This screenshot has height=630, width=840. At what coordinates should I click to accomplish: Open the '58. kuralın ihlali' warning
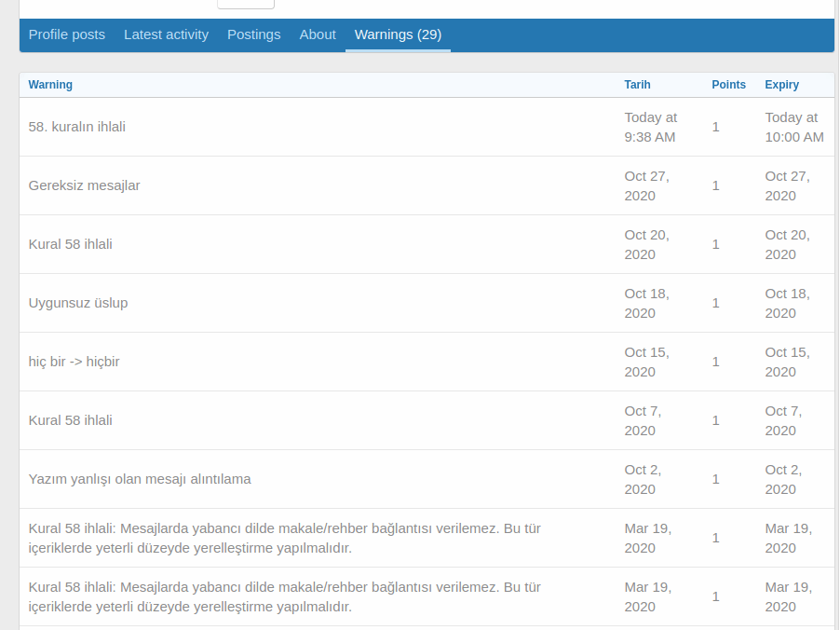point(77,127)
